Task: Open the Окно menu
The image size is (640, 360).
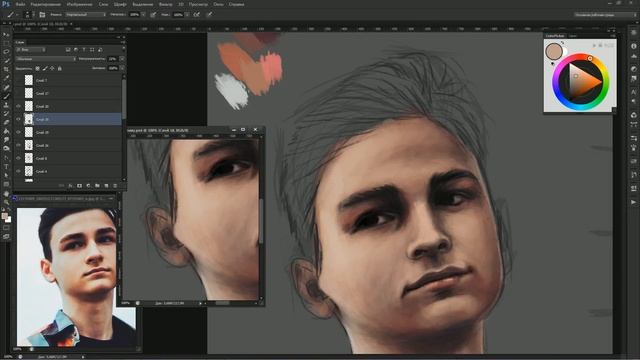Action: (x=218, y=4)
